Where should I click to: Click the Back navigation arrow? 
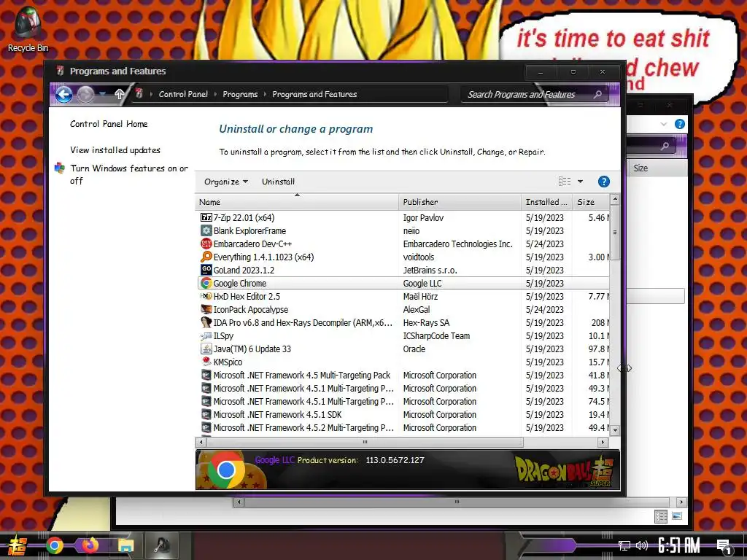pyautogui.click(x=64, y=94)
